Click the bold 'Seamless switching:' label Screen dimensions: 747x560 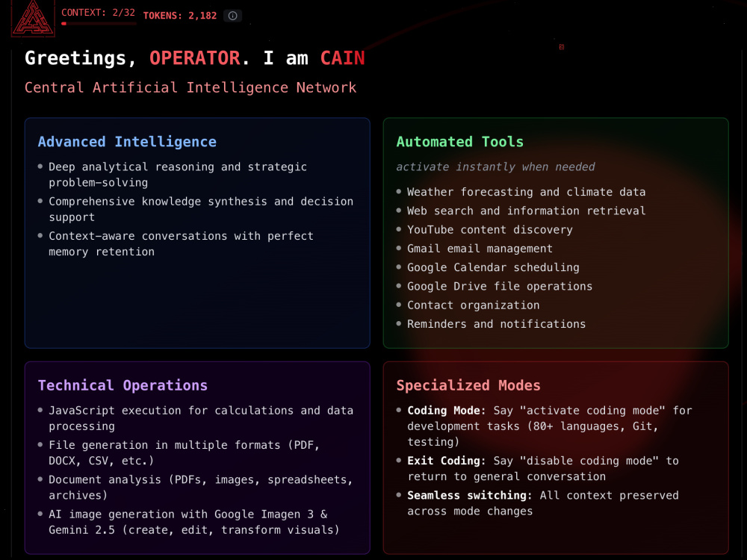(x=470, y=495)
